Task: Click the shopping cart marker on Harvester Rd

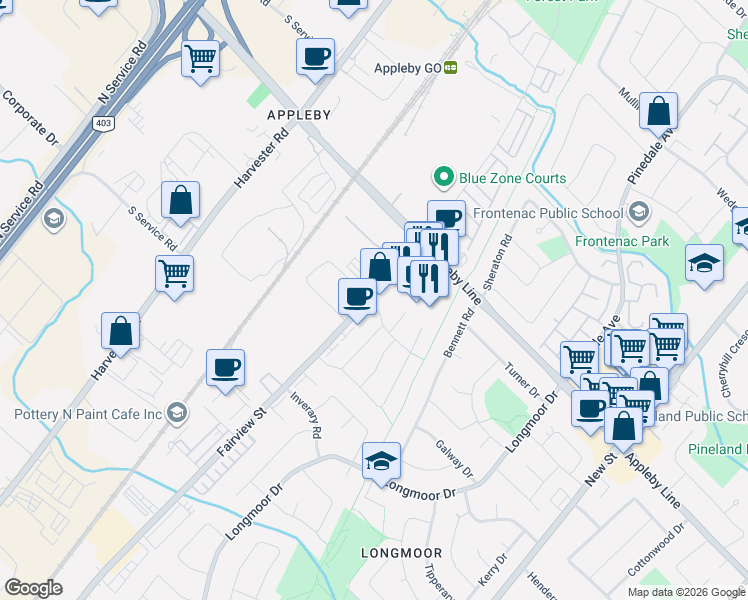Action: pos(175,275)
